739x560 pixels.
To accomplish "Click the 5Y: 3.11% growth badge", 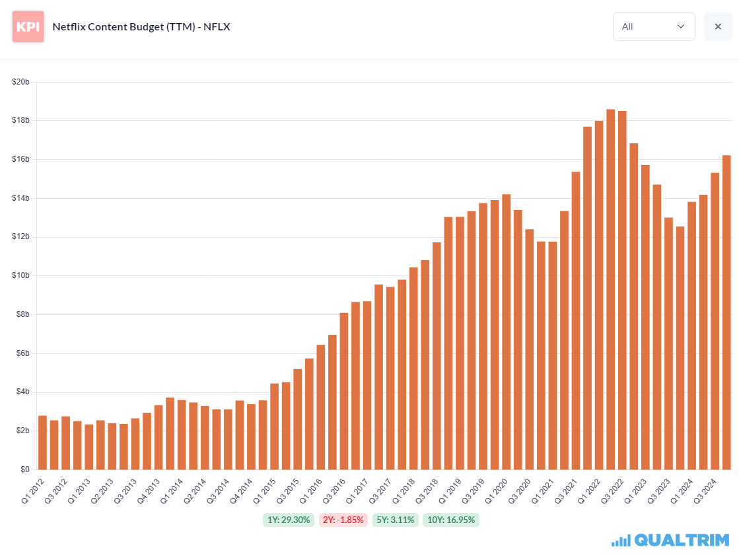I will (396, 520).
